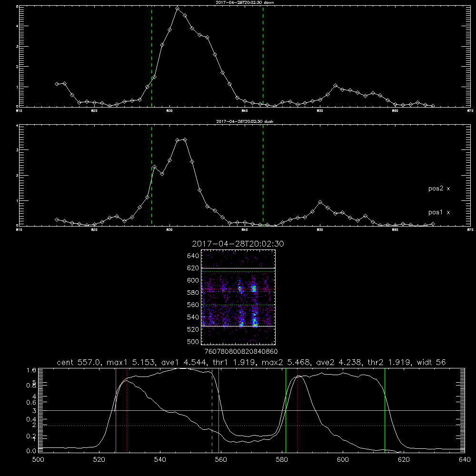476x476 pixels.
Task: Click the heatmap y-axis label 600
Action: click(193, 280)
